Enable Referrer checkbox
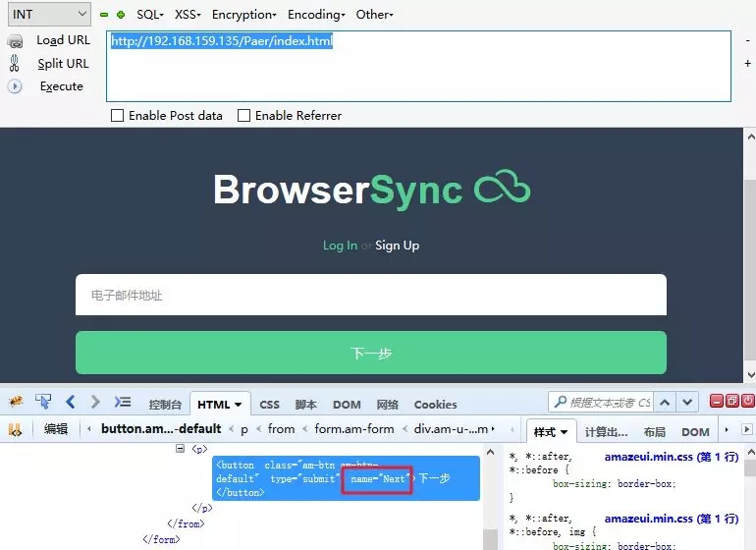Image resolution: width=756 pixels, height=550 pixels. point(243,116)
